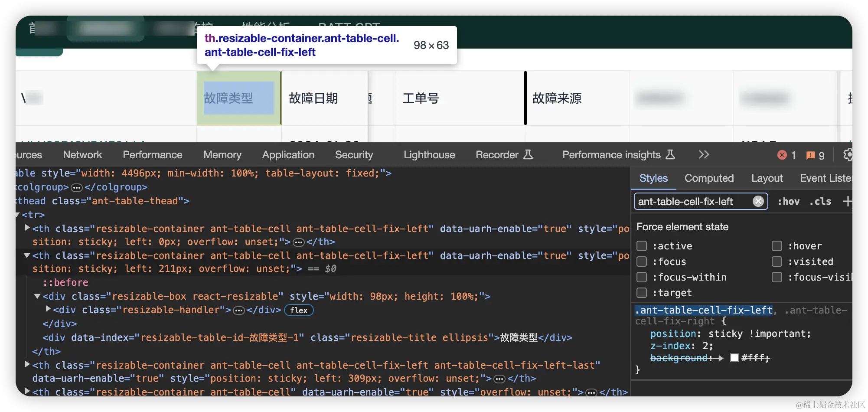Enable the :focus element state
Image resolution: width=868 pixels, height=412 pixels.
642,262
